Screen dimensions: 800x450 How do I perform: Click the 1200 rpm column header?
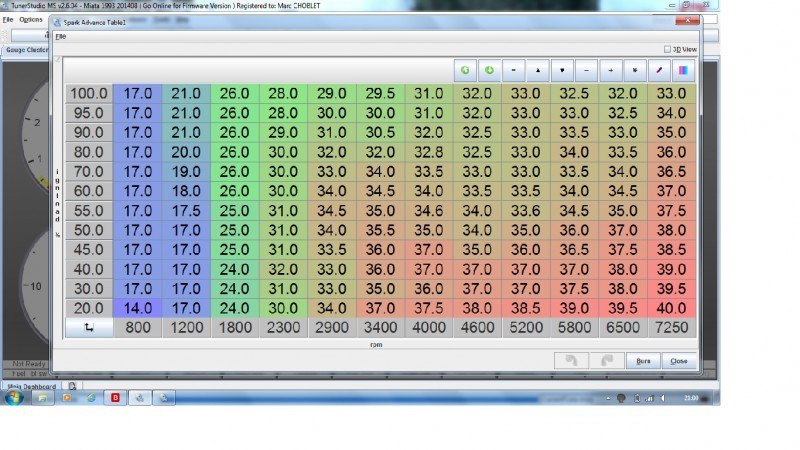pyautogui.click(x=186, y=328)
